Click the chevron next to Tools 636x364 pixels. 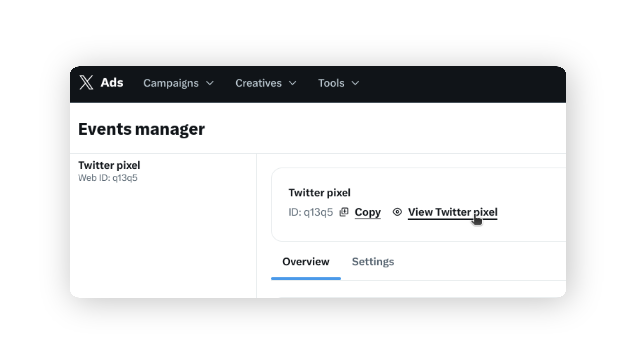pos(355,83)
